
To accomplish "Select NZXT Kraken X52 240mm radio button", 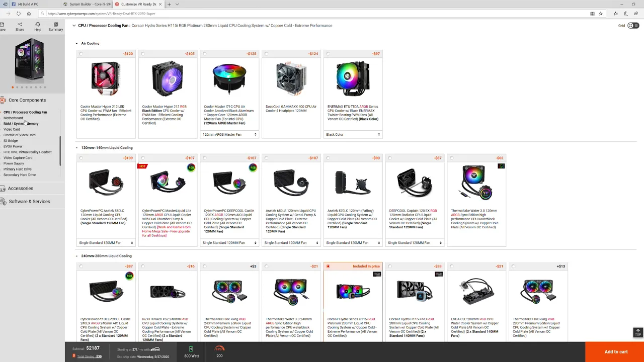I will (x=143, y=266).
